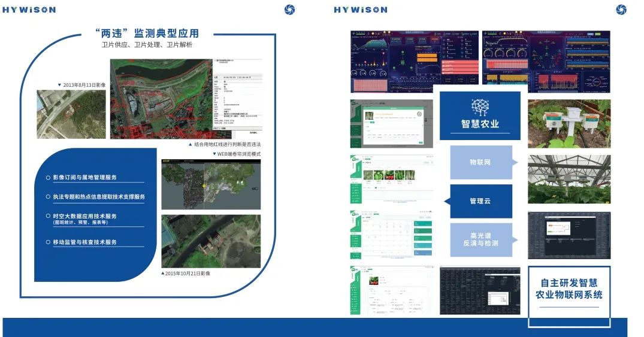Select the bullet beside 影像订阅与属地管理服务
This screenshot has height=337, width=644.
pyautogui.click(x=48, y=178)
